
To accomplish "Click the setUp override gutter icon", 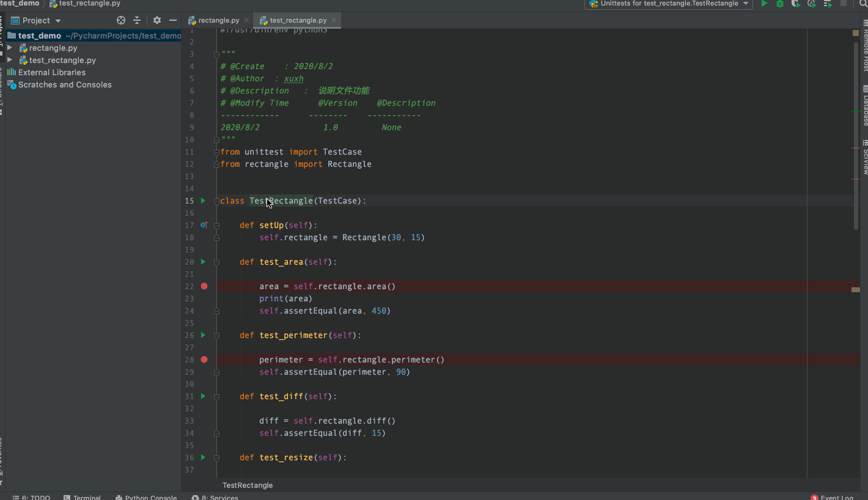I will pos(204,225).
